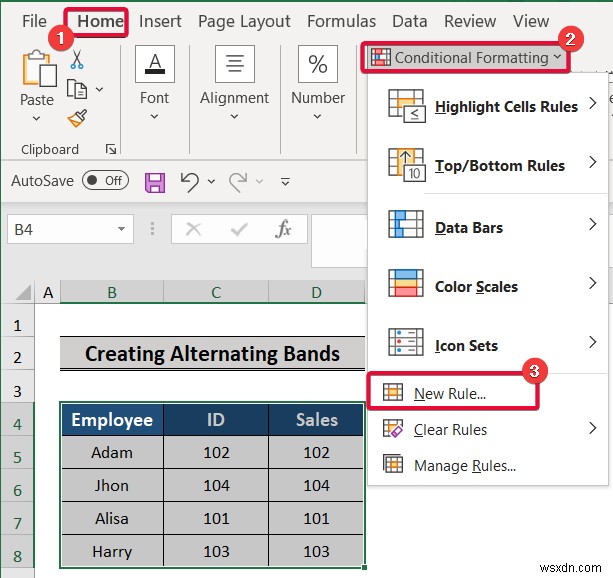Choose Manage Rules... from the menu
The width and height of the screenshot is (613, 578).
(488, 465)
